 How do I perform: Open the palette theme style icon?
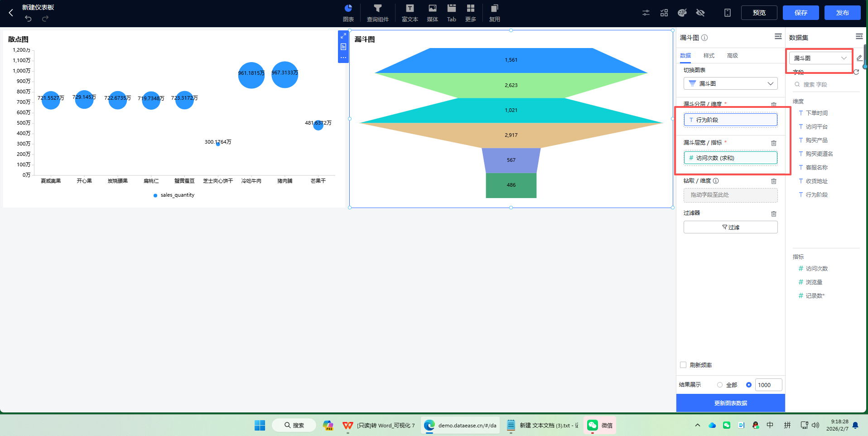(682, 13)
